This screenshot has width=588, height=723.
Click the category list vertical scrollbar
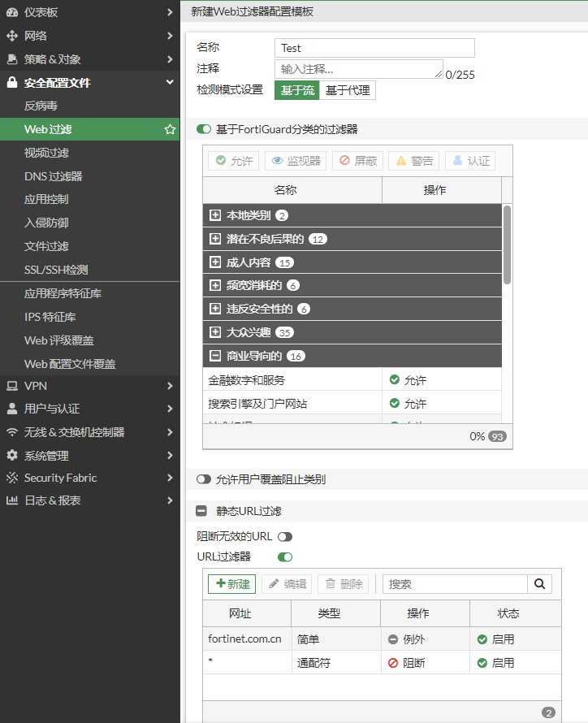[507, 244]
